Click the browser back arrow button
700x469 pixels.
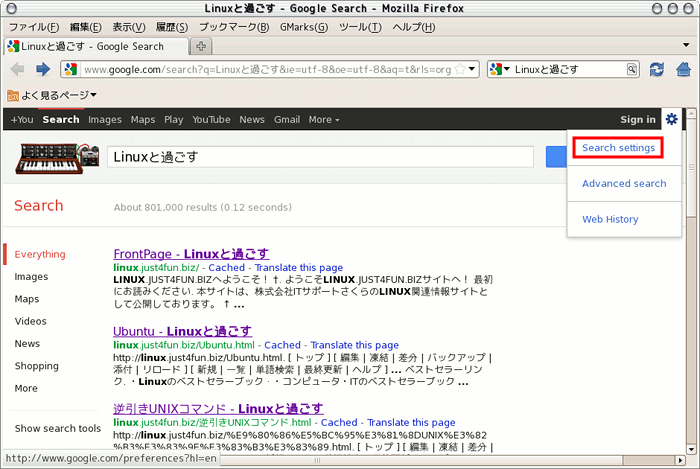17,69
